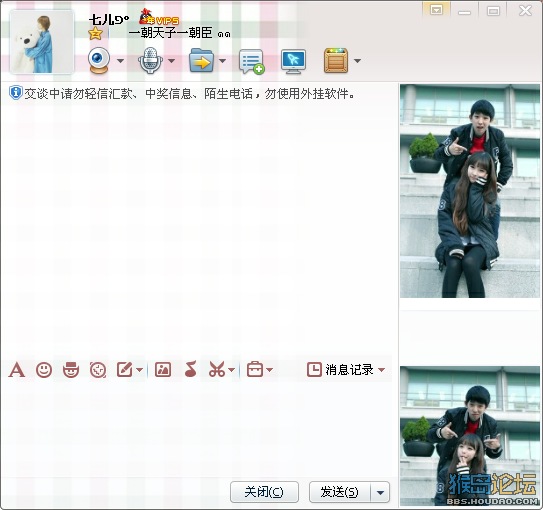This screenshot has height=510, width=543.
Task: Expand screenshot options arrow
Action: click(x=232, y=370)
